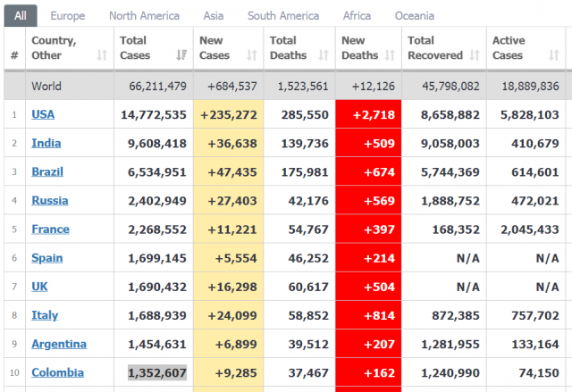Open the Argentina country link

pyautogui.click(x=59, y=344)
